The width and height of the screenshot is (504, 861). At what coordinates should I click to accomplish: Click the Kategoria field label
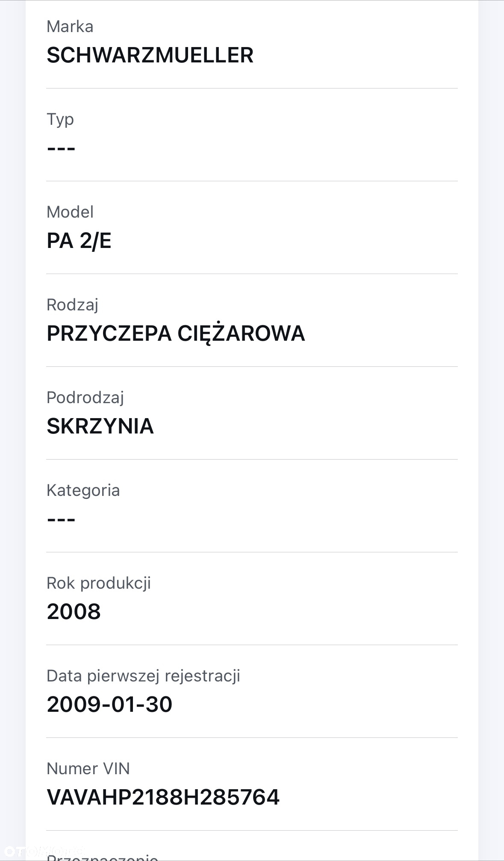coord(83,491)
